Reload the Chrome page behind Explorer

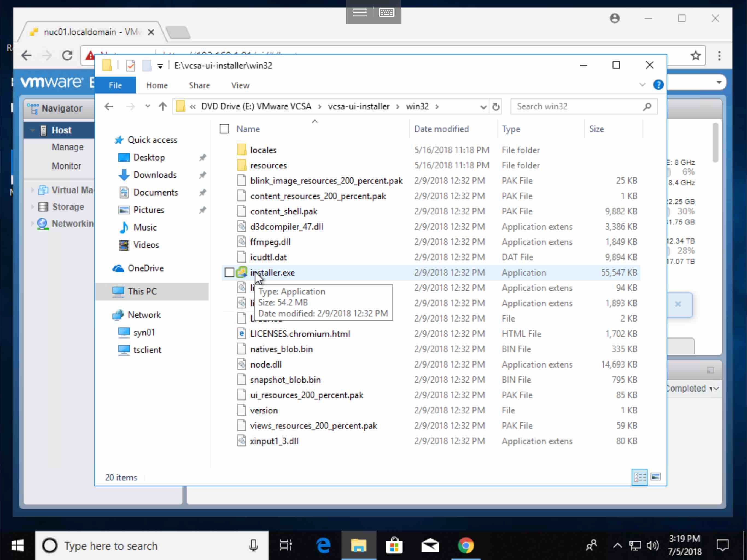pos(68,56)
